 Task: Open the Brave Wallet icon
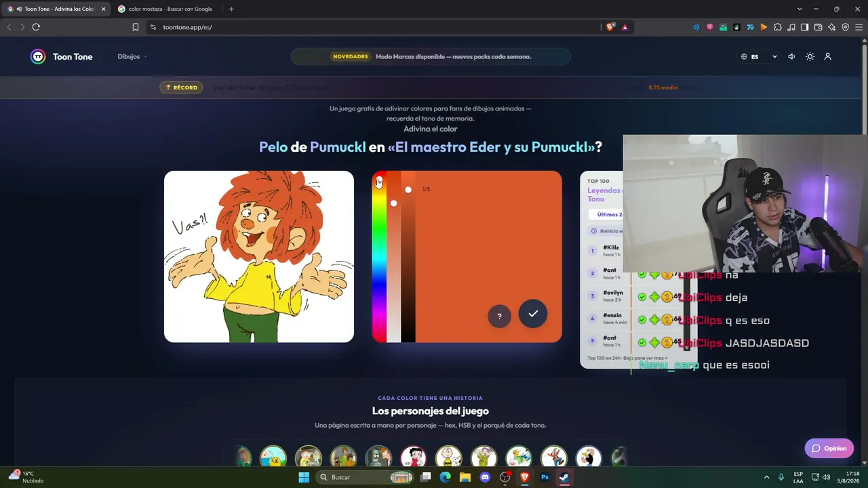(x=818, y=27)
